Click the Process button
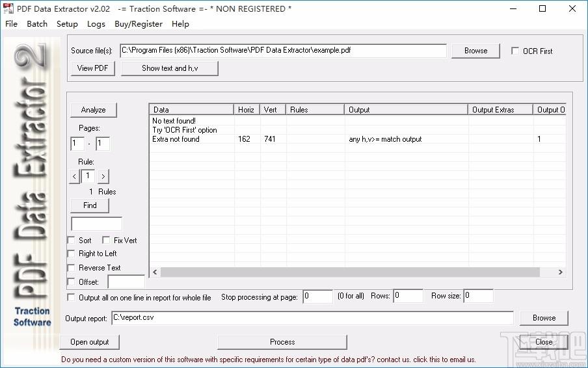 (x=282, y=342)
